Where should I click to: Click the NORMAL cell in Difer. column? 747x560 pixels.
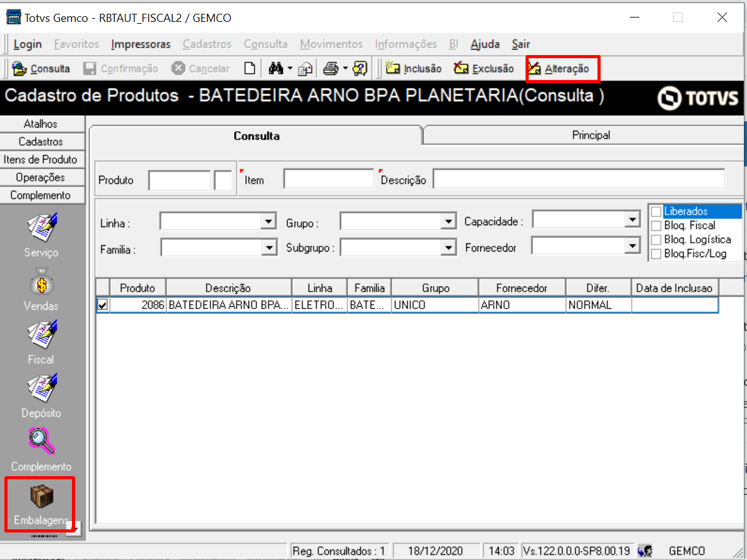[599, 305]
